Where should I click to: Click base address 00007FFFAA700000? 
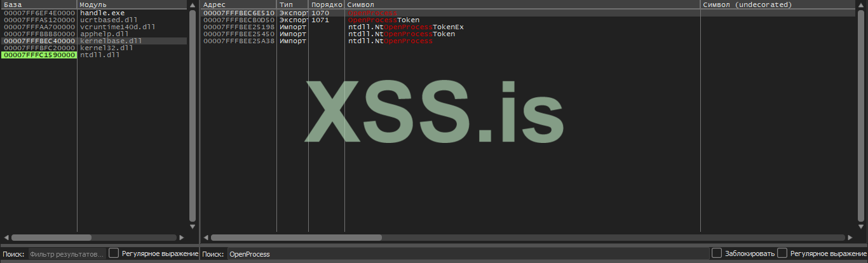point(39,27)
